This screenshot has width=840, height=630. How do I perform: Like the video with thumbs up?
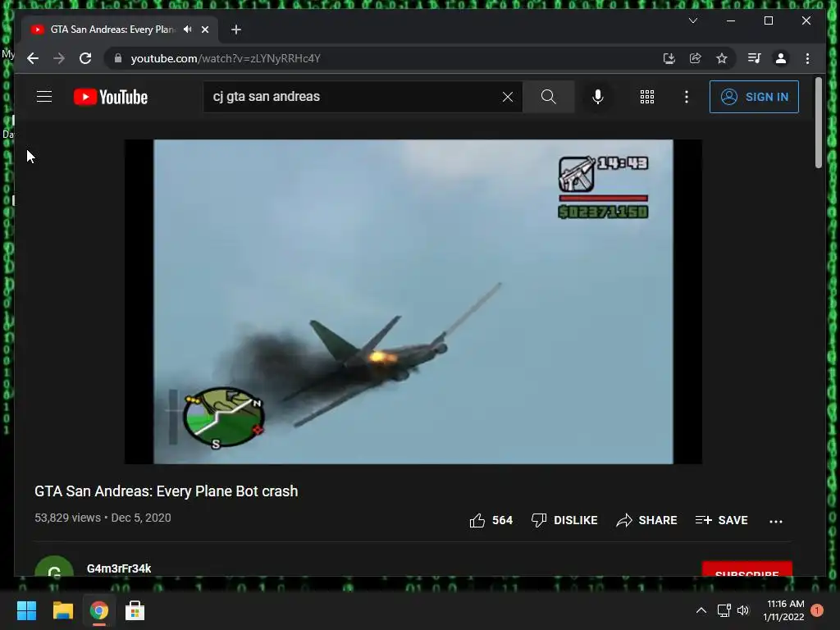point(477,520)
